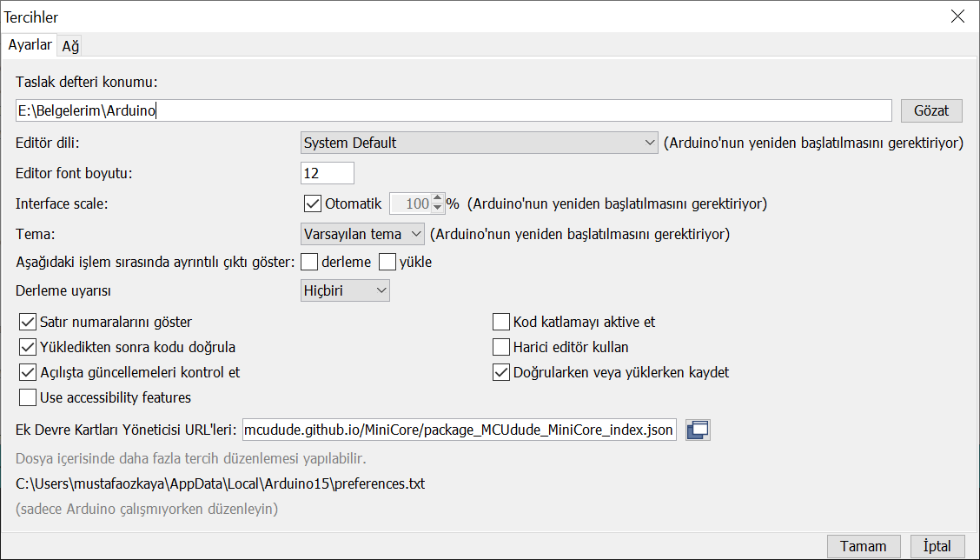Image resolution: width=980 pixels, height=560 pixels.
Task: Click the additional boards manager URL field
Action: (x=460, y=430)
